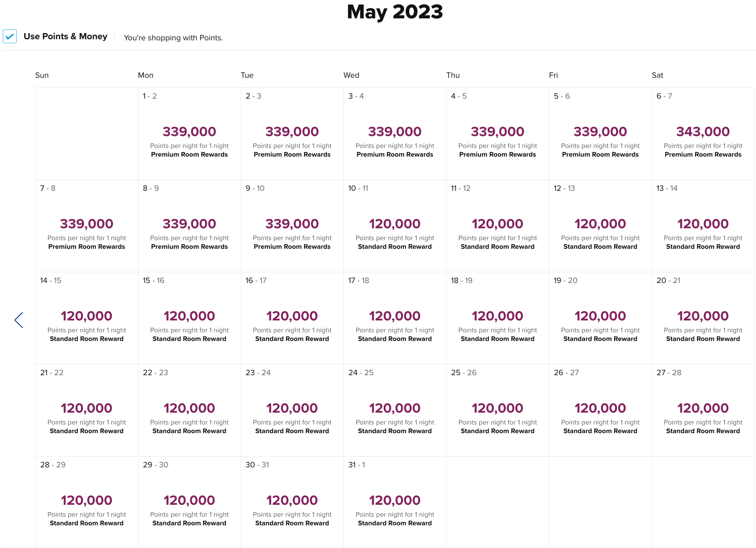756x548 pixels.
Task: Choose the May 28-29 night stay
Action: click(x=86, y=503)
